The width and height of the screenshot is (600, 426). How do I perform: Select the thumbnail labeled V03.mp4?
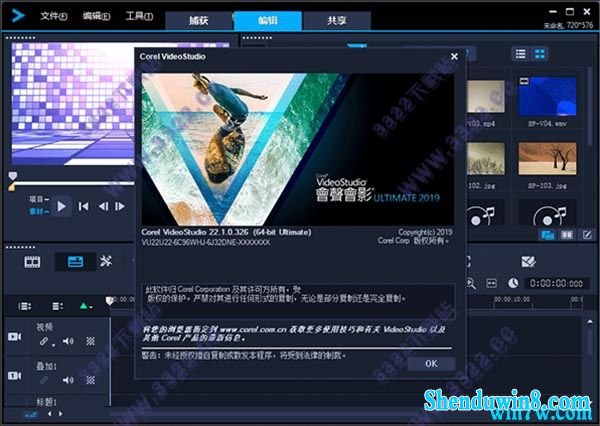(x=486, y=96)
